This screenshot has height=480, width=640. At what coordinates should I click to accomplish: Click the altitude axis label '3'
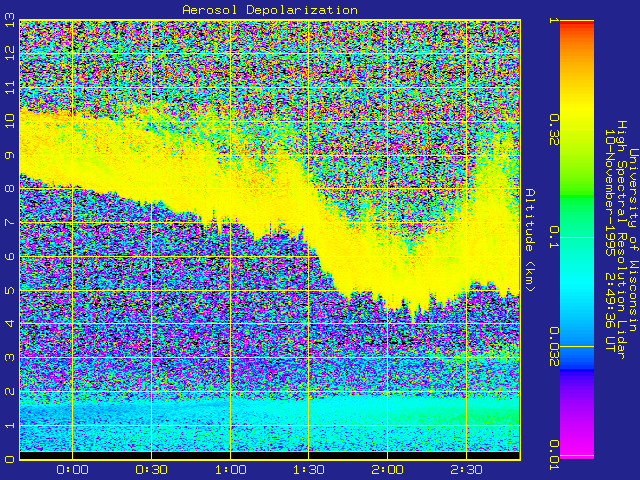tap(9, 358)
